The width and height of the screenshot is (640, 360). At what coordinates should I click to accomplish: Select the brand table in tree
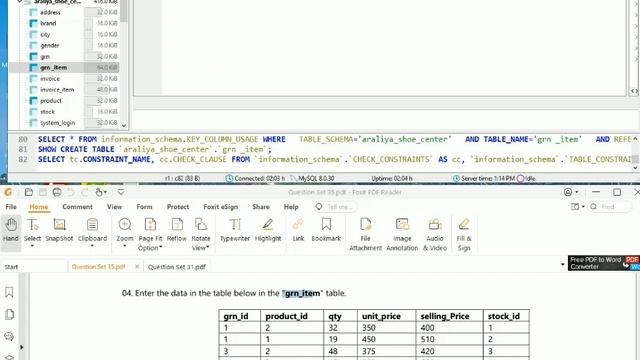coord(48,24)
